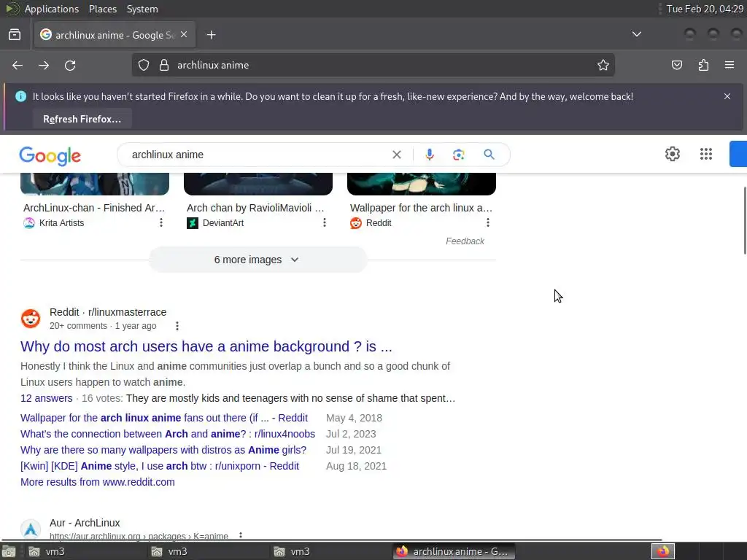
Task: Open the Firefox hamburger menu
Action: point(729,65)
